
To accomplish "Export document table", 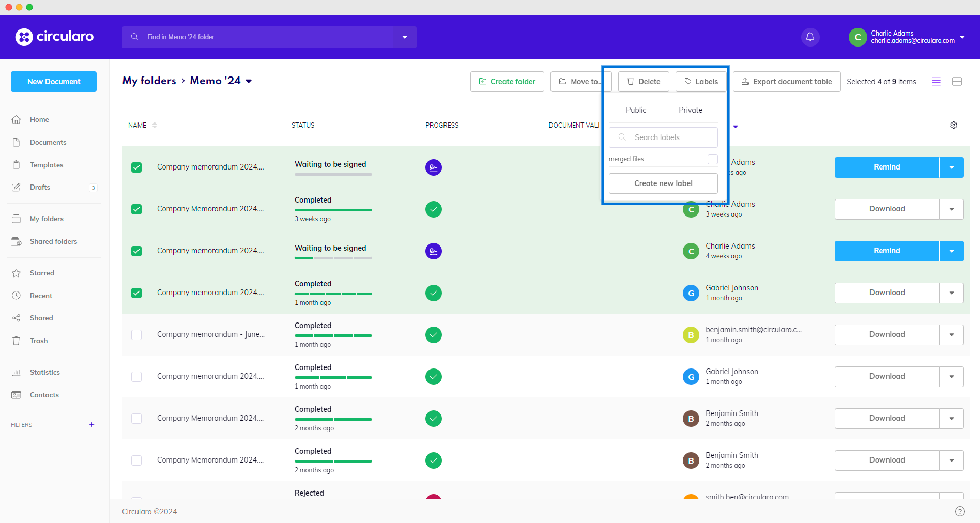I will click(x=787, y=82).
